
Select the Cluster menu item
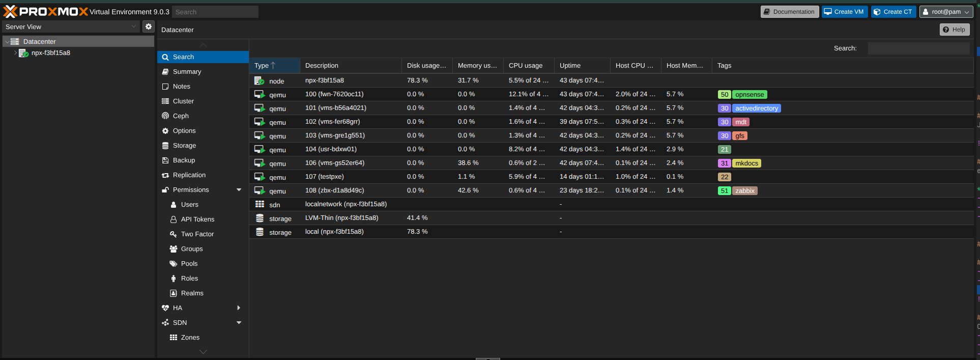183,101
